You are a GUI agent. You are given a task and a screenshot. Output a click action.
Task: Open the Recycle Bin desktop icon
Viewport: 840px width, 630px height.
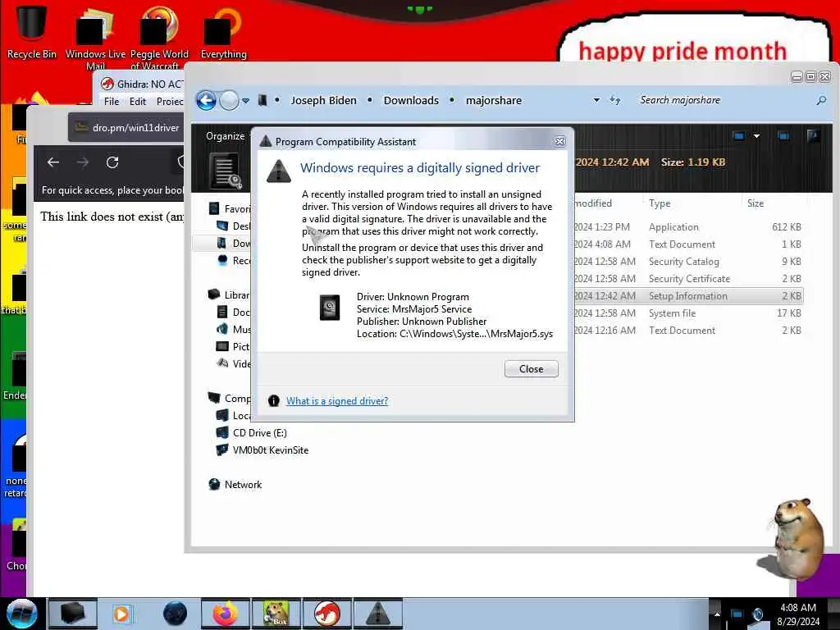point(31,31)
